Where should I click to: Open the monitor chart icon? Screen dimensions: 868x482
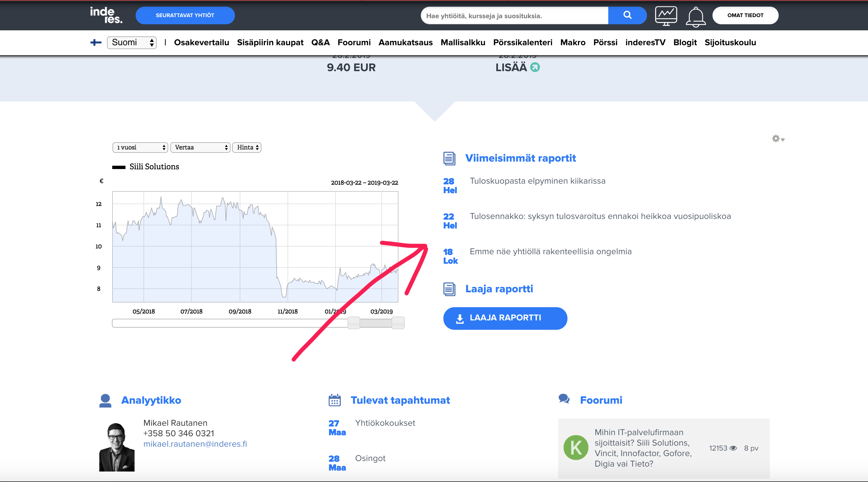[666, 16]
